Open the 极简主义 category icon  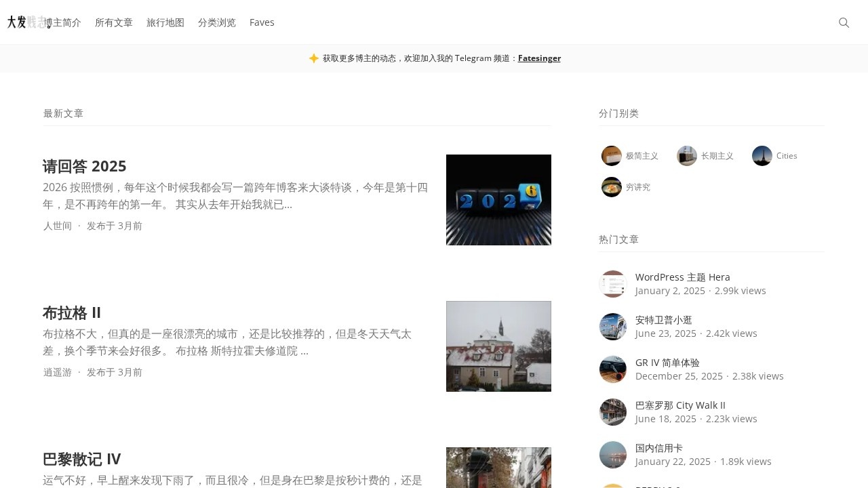(x=611, y=155)
